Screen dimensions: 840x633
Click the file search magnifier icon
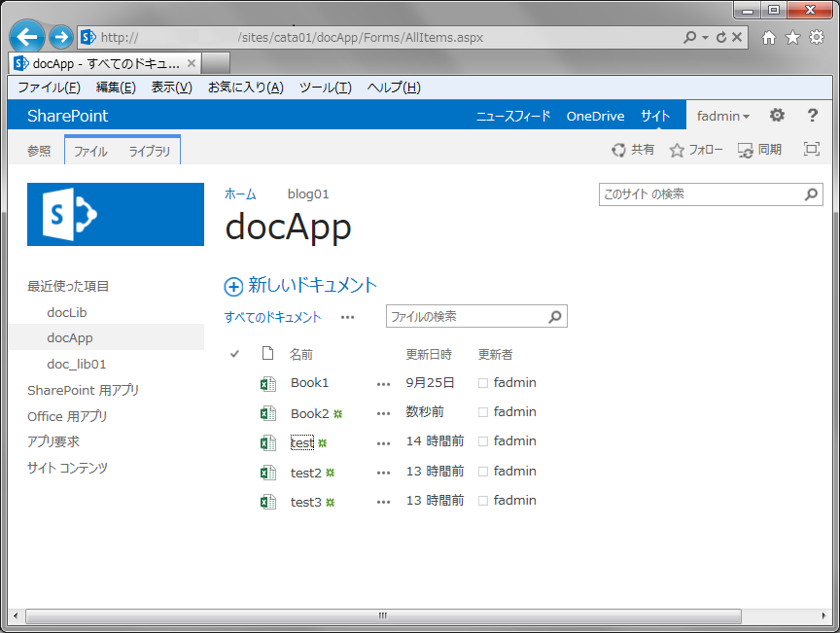coord(555,317)
